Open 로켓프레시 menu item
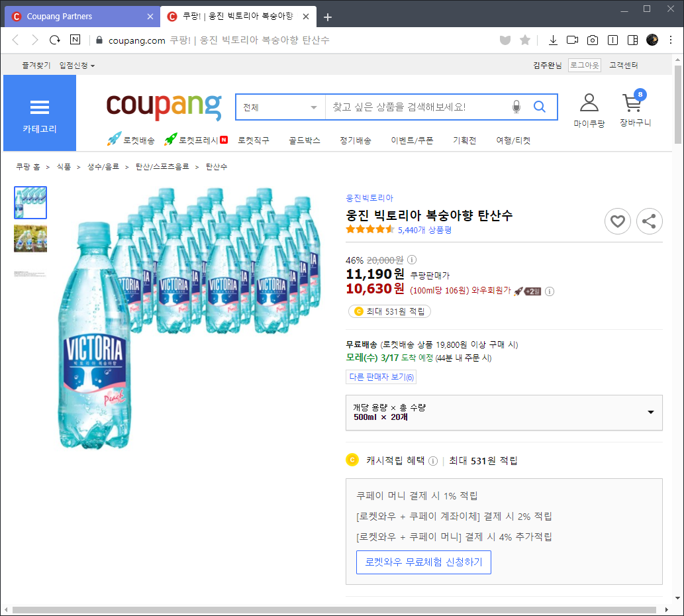684x616 pixels. point(196,140)
